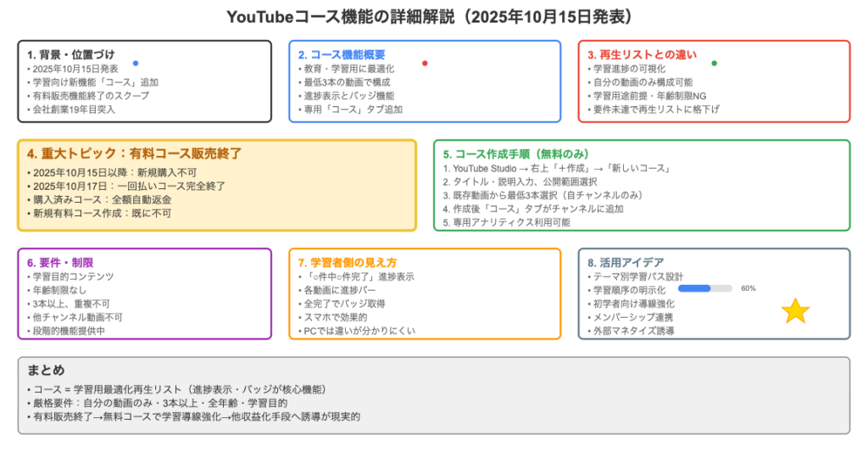
Task: Select the heading 1. 背景・位置づけ
Action: click(x=71, y=54)
